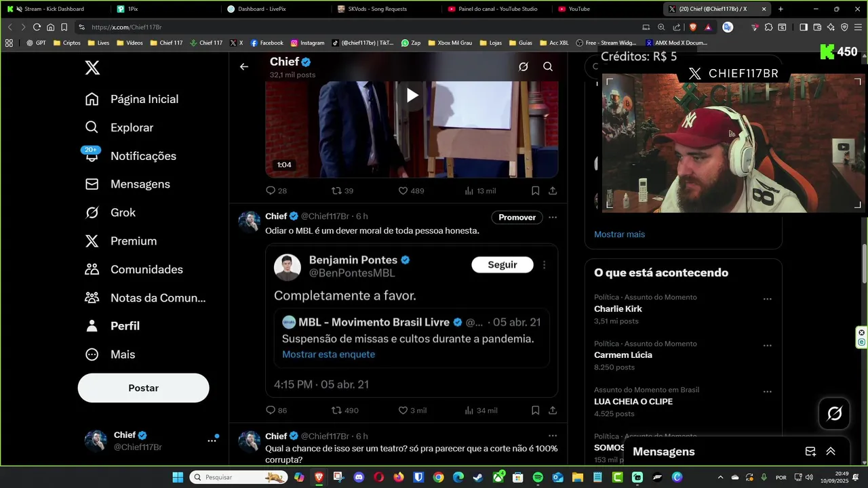Screen dimensions: 868x488
Task: Click Mostrar mais in the right panel
Action: point(619,234)
